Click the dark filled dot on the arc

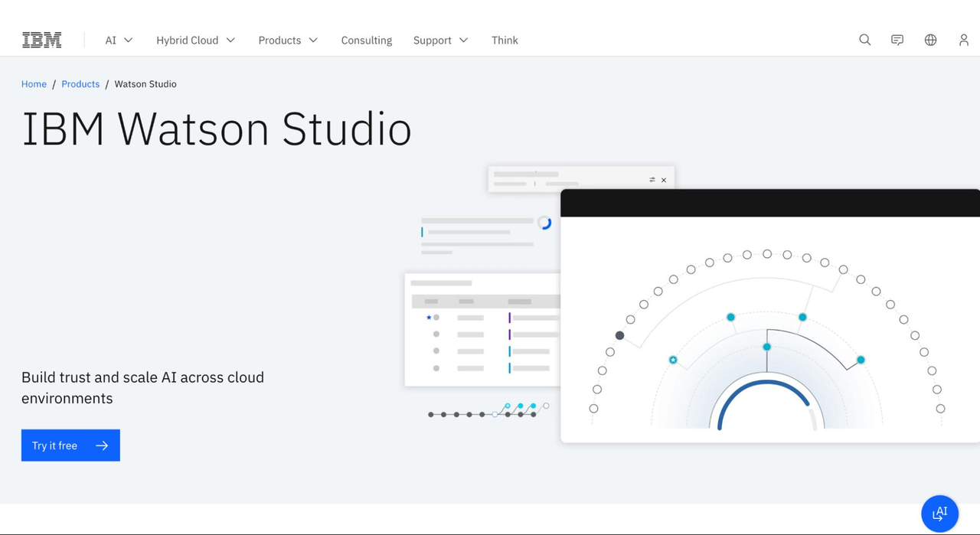point(619,335)
